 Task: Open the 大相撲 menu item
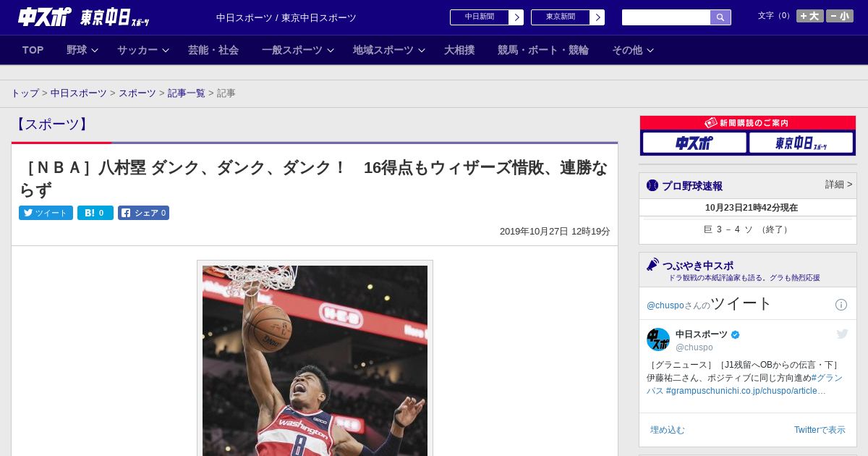coord(459,50)
